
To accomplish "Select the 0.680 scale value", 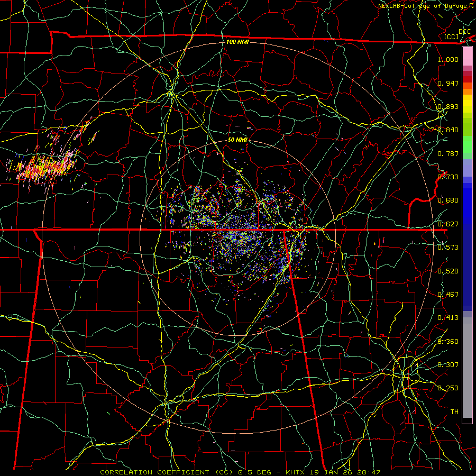I will coord(448,200).
